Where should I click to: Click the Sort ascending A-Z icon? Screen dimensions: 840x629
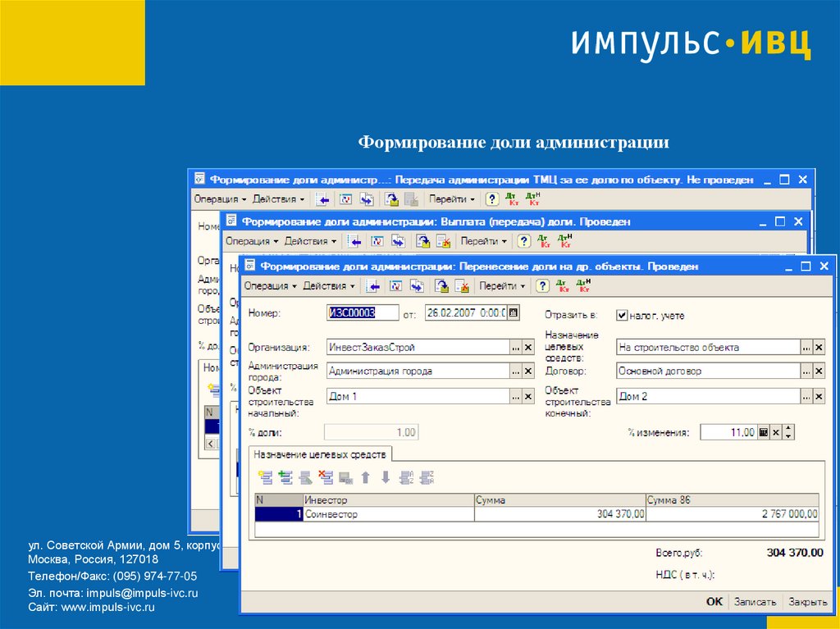click(407, 477)
